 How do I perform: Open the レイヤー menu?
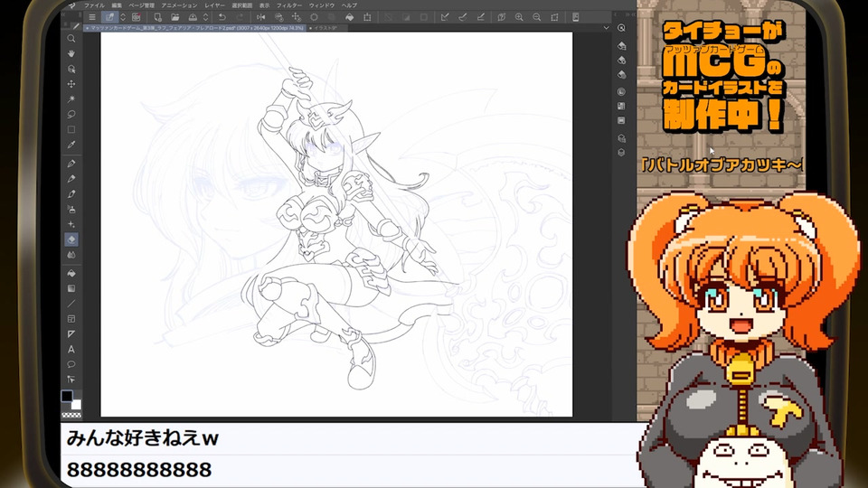pyautogui.click(x=215, y=5)
